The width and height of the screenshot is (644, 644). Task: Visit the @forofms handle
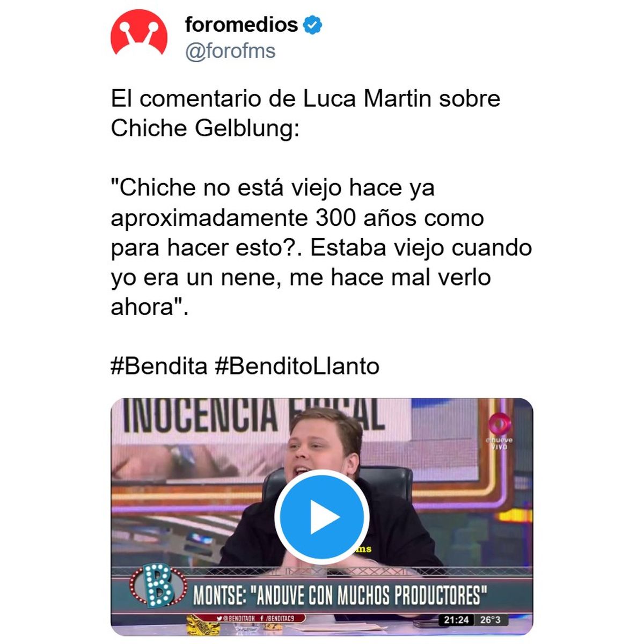pyautogui.click(x=230, y=51)
